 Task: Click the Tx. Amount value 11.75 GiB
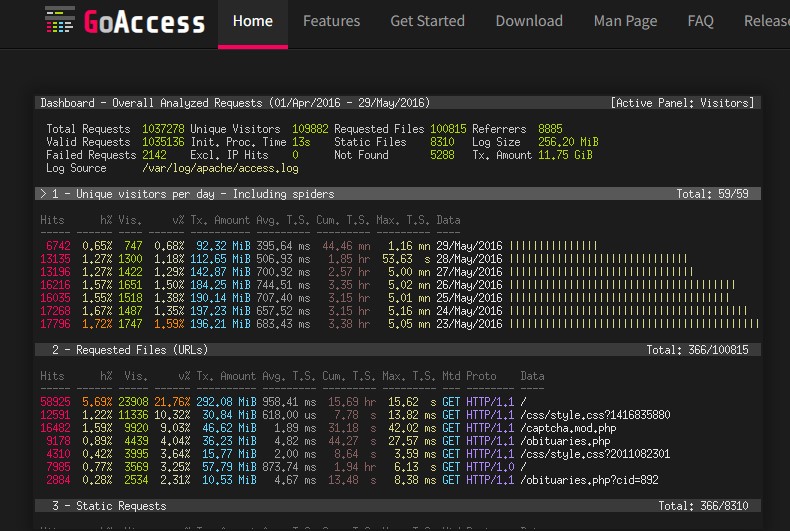pyautogui.click(x=565, y=155)
